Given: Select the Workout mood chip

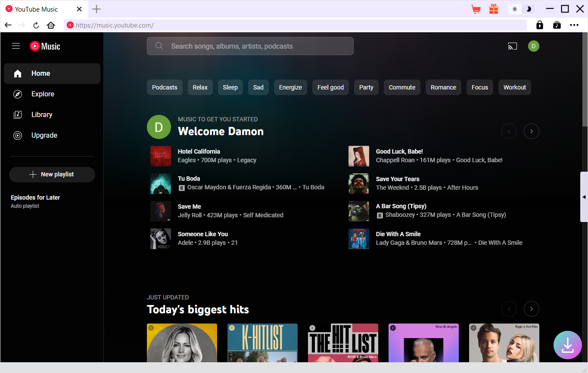Looking at the screenshot, I should tap(514, 87).
